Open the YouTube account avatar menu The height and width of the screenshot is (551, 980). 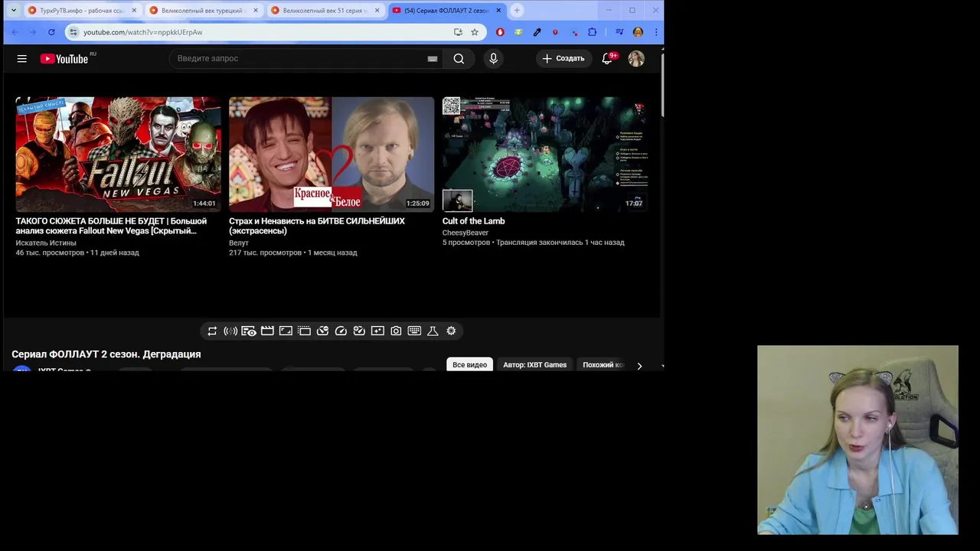(636, 58)
